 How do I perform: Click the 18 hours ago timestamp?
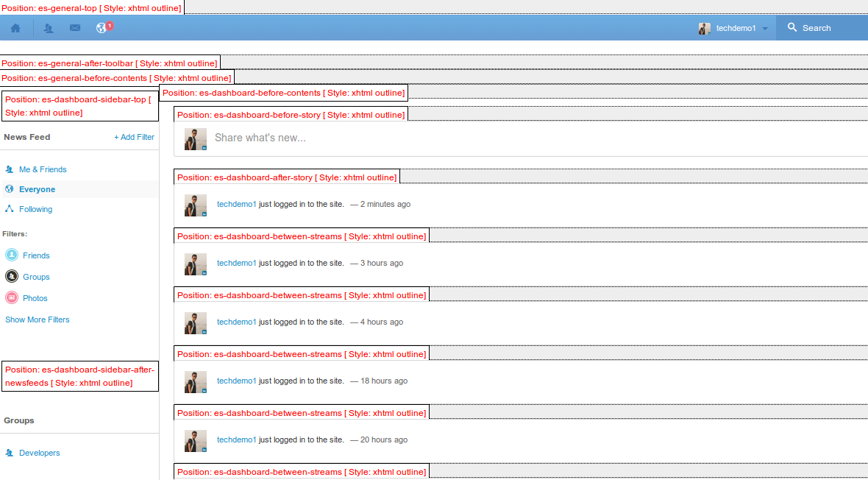(x=384, y=381)
